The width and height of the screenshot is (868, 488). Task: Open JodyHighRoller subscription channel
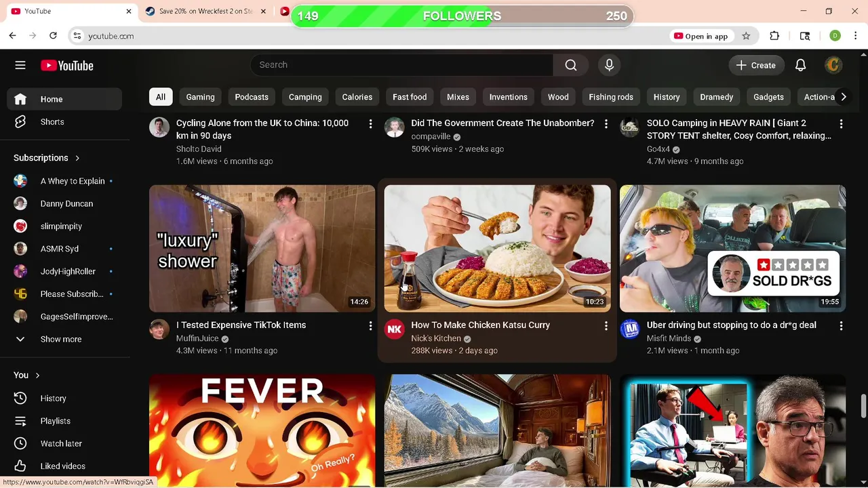64,271
